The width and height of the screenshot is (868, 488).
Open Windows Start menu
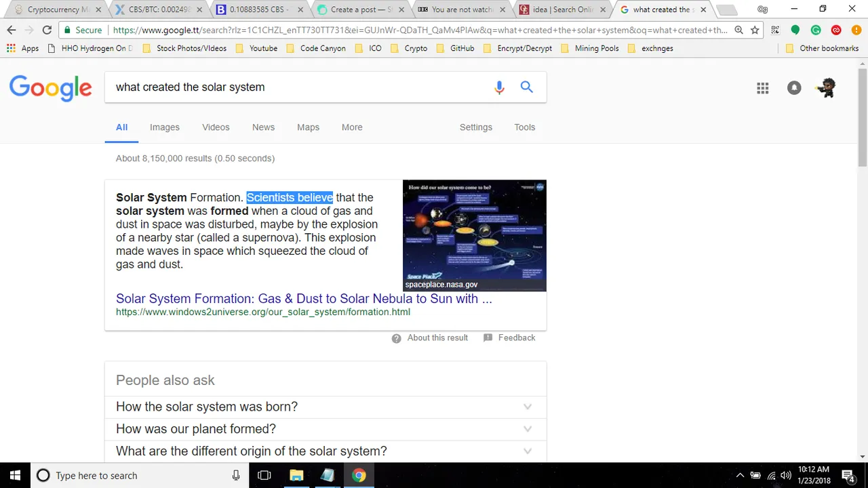click(15, 475)
